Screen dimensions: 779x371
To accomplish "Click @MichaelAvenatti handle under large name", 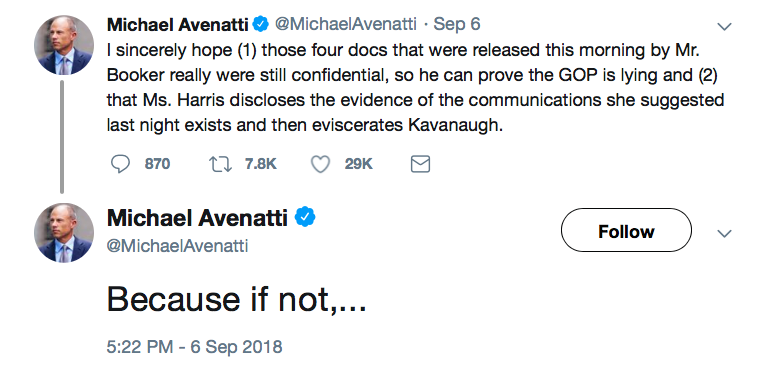I will tap(177, 246).
